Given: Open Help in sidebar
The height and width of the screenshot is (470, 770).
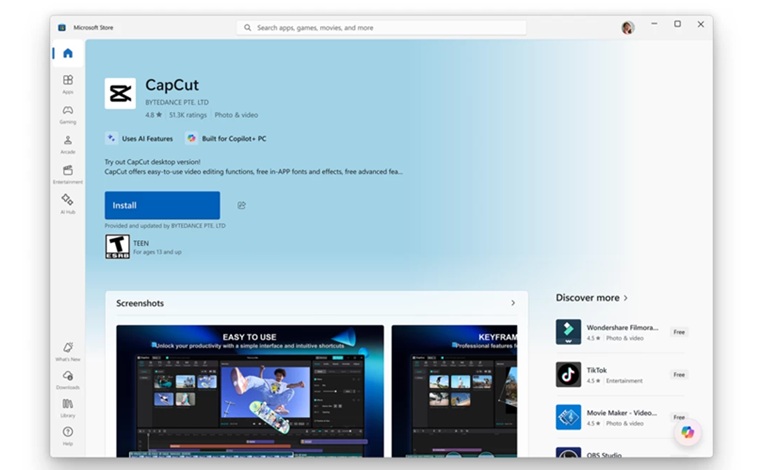Looking at the screenshot, I should click(x=68, y=436).
